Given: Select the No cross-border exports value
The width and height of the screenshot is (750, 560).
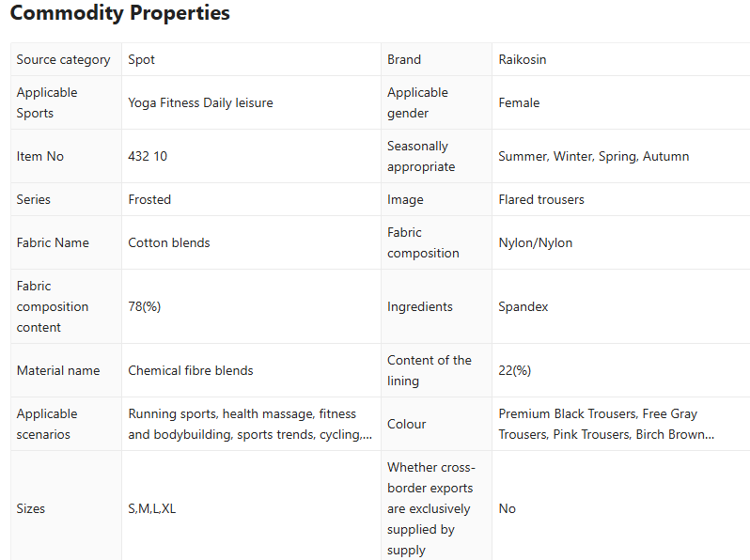Looking at the screenshot, I should 508,508.
